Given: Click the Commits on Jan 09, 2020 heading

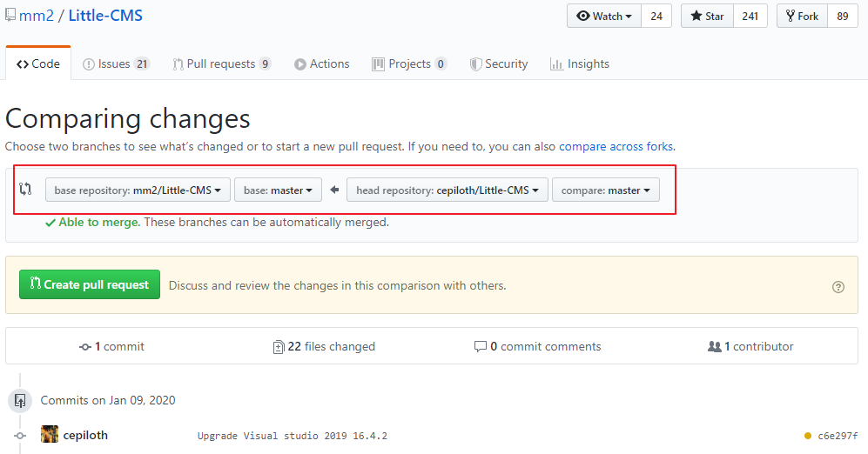Looking at the screenshot, I should [x=108, y=400].
